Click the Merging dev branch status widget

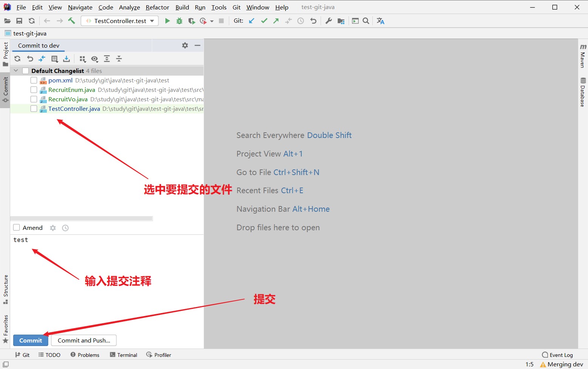tap(562, 364)
